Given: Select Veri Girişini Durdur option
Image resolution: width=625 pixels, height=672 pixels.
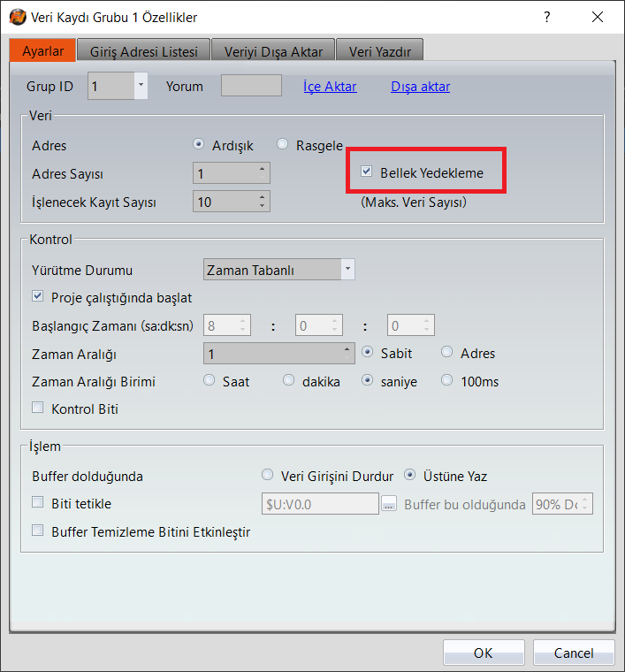Looking at the screenshot, I should (x=268, y=476).
